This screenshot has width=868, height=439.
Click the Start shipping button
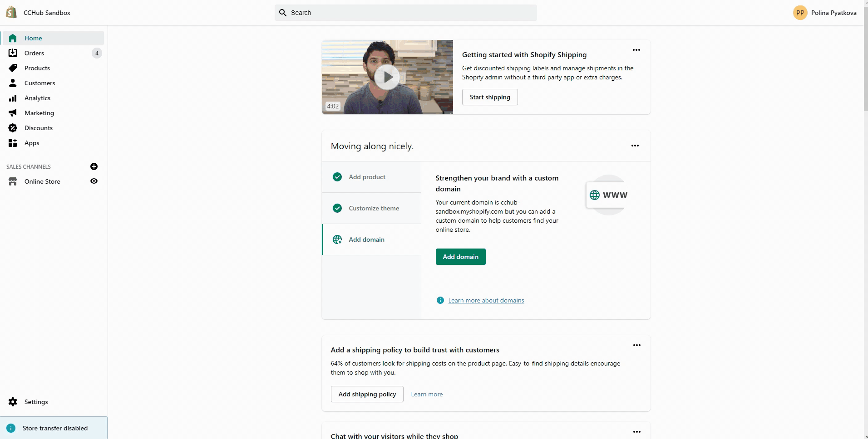click(x=489, y=97)
